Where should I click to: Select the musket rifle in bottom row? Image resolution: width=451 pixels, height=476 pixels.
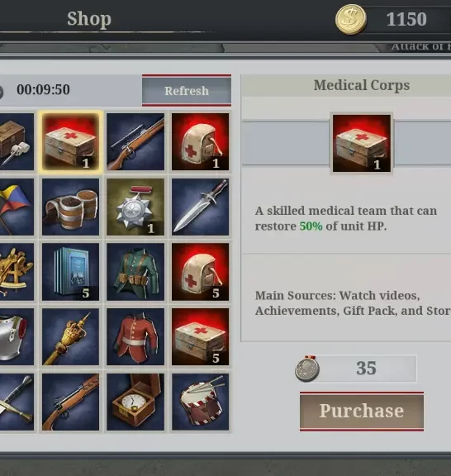[x=70, y=402]
